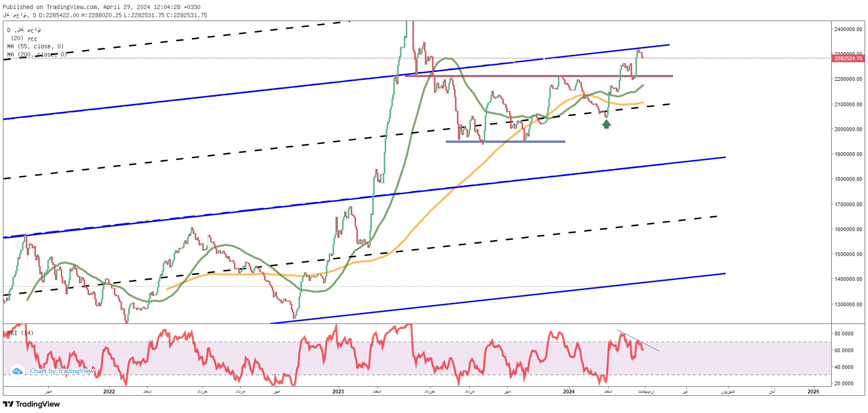Click the شهریور month label on the time axis
The width and height of the screenshot is (868, 413).
tap(728, 391)
